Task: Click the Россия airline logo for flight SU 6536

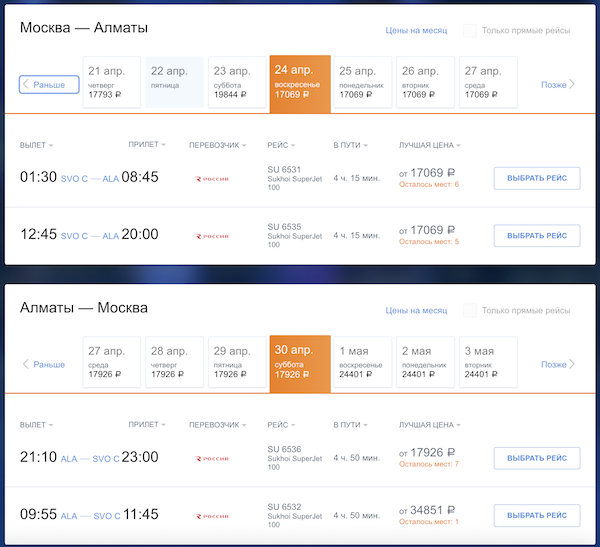Action: tap(212, 459)
